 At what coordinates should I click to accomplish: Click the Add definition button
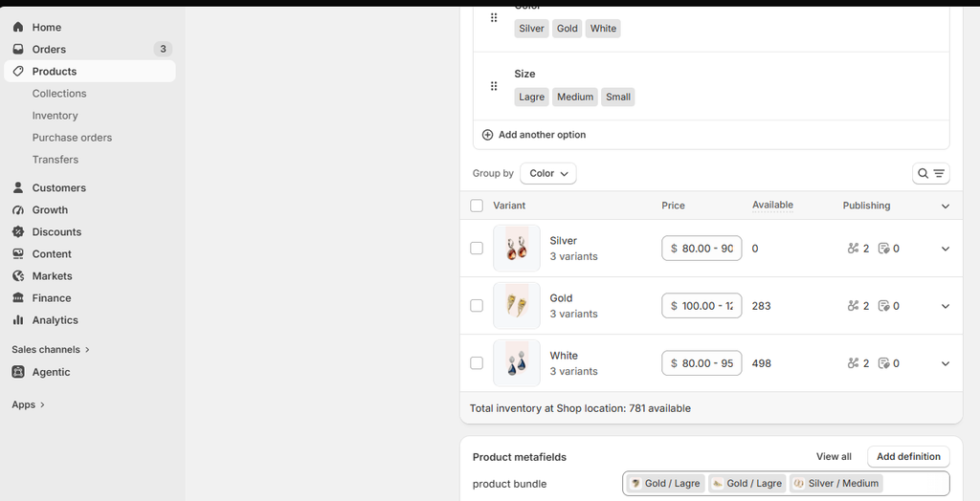click(x=908, y=457)
